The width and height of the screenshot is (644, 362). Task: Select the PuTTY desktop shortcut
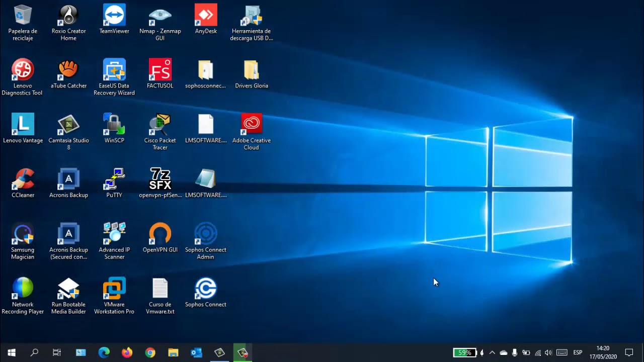point(114,184)
